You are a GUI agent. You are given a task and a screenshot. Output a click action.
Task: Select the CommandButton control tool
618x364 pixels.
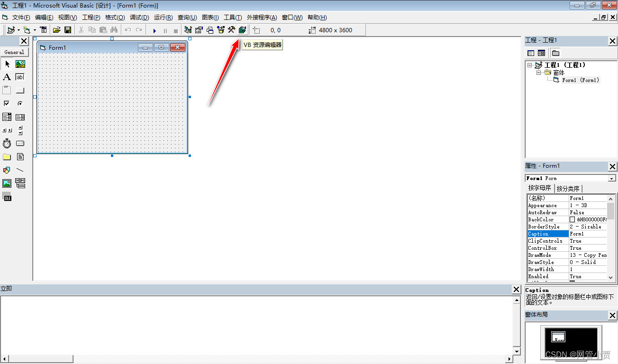[x=20, y=91]
